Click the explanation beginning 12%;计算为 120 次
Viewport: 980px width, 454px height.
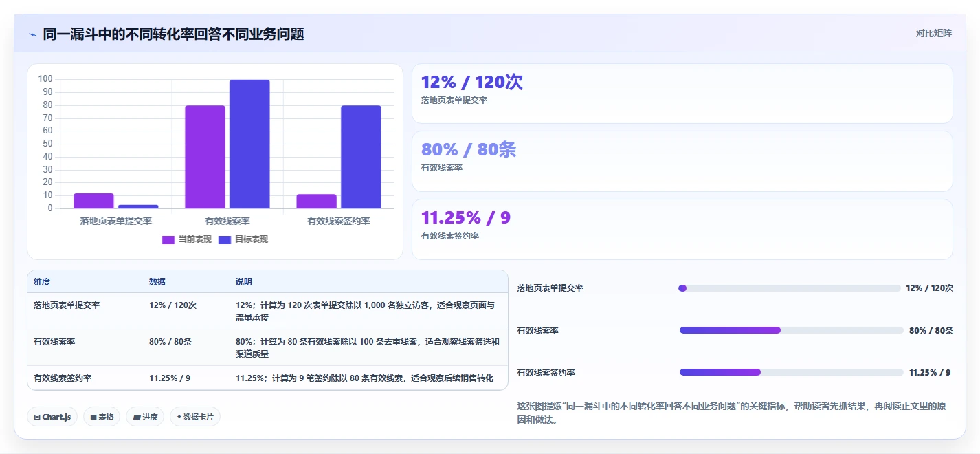365,311
